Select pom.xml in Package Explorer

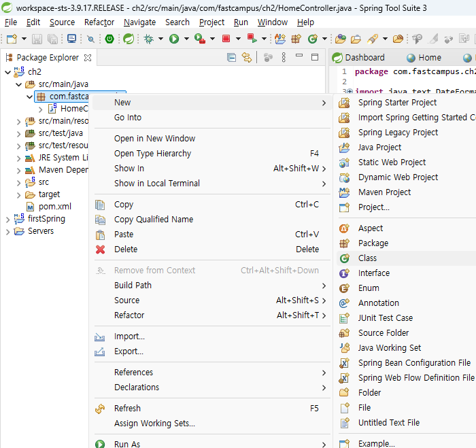(x=55, y=207)
